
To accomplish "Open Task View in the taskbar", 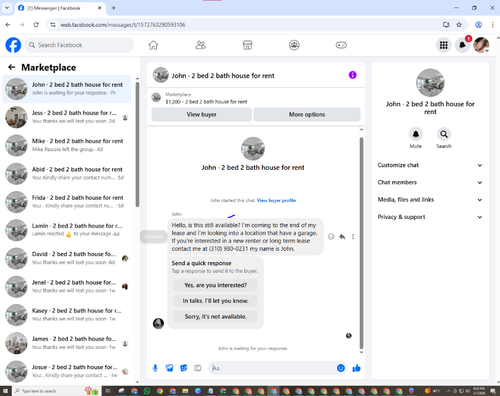I will [x=108, y=391].
